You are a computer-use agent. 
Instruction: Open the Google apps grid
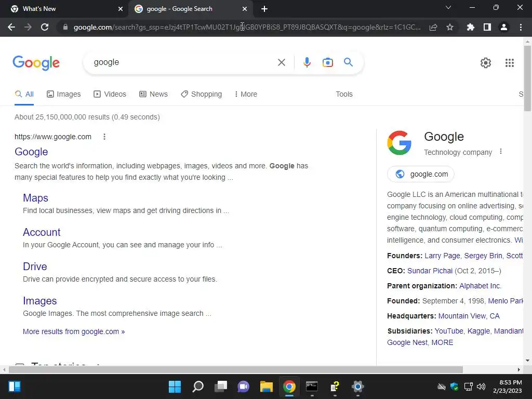[510, 63]
